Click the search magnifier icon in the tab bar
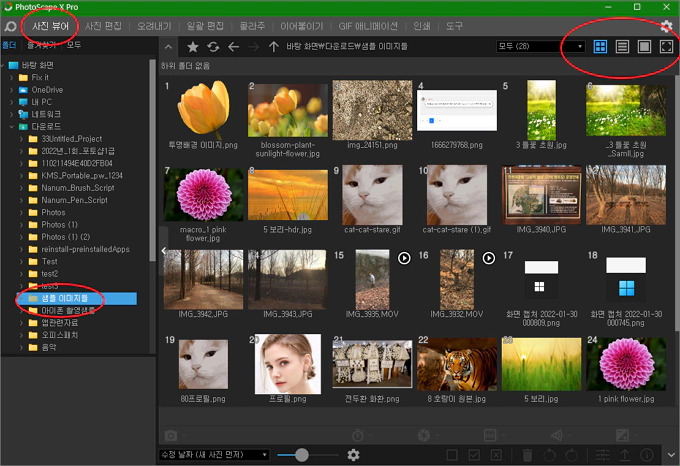Viewport: 680px width, 466px height. coord(10,26)
